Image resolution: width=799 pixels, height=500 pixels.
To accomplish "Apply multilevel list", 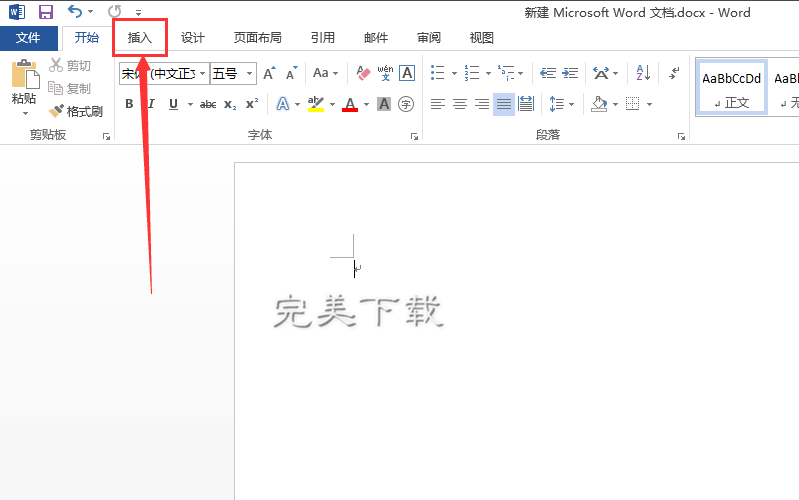I will 506,73.
